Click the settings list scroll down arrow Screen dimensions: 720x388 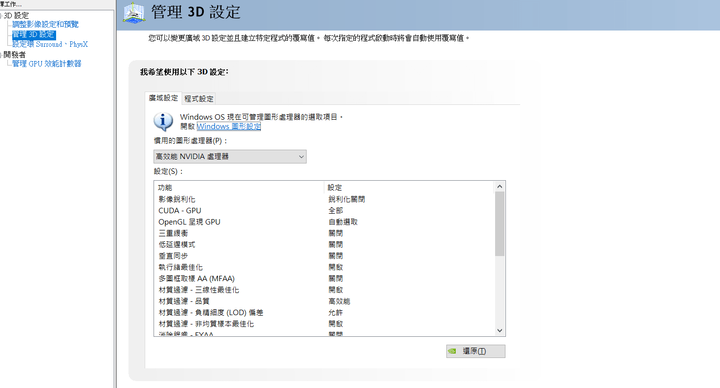coord(500,331)
